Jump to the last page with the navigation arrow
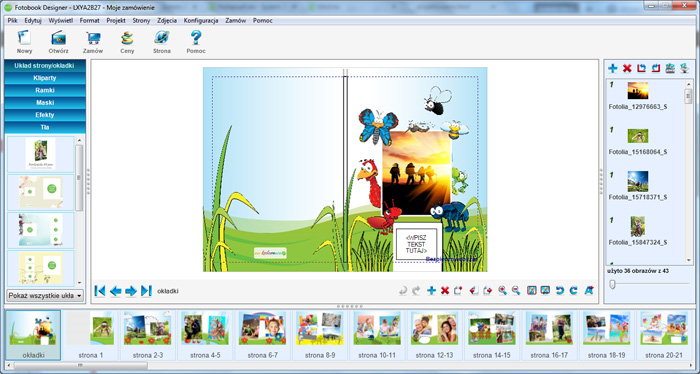The width and height of the screenshot is (700, 374). coord(146,291)
